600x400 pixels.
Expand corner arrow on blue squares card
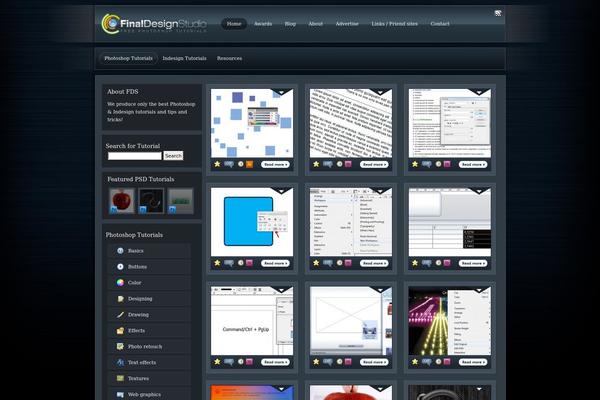tap(282, 92)
